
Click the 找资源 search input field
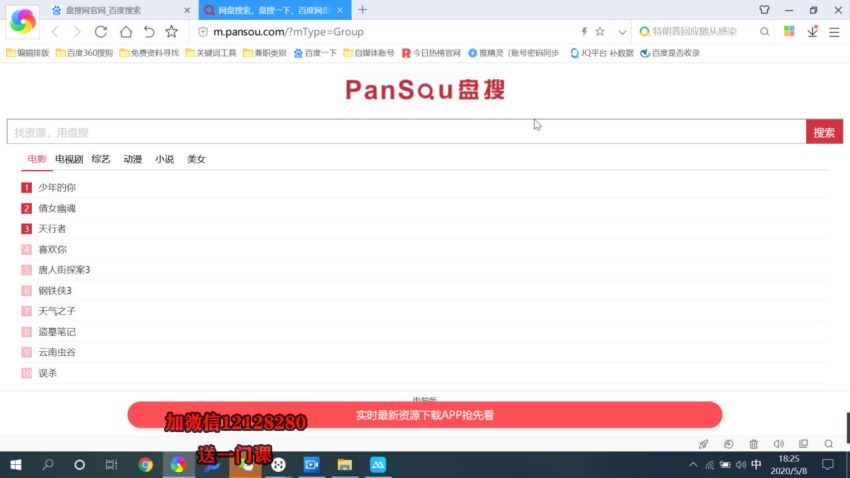click(406, 132)
